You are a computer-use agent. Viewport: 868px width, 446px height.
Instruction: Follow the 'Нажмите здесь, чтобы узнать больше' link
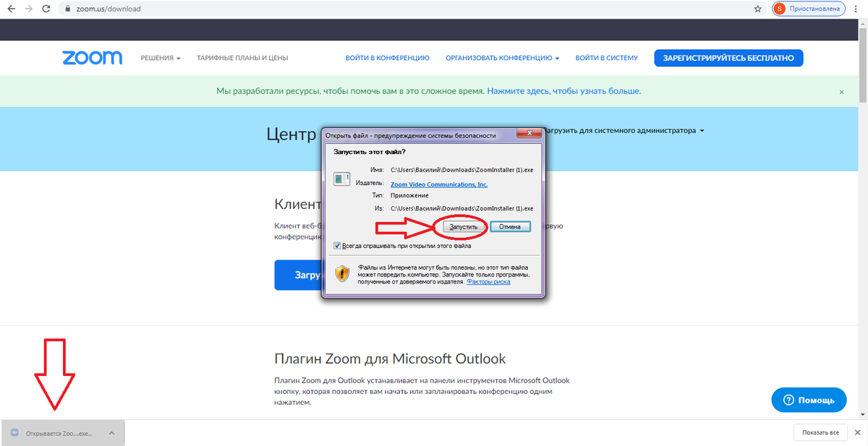pos(564,91)
